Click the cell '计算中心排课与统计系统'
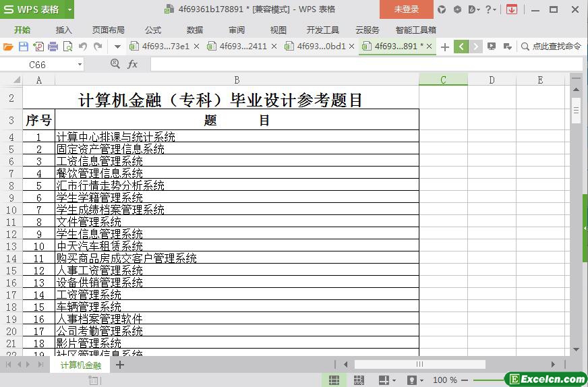Image resolution: width=588 pixels, height=387 pixels. click(237, 136)
